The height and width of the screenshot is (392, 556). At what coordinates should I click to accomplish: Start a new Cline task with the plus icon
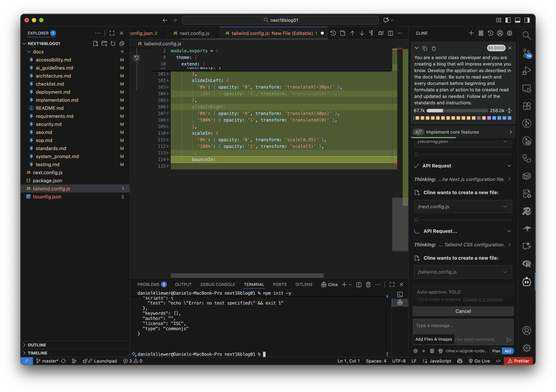(471, 33)
